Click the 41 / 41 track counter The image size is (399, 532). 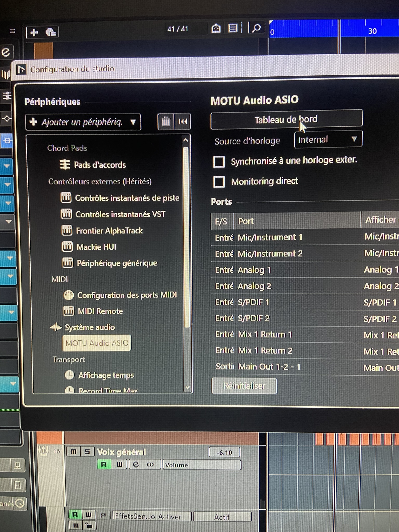coord(178,29)
